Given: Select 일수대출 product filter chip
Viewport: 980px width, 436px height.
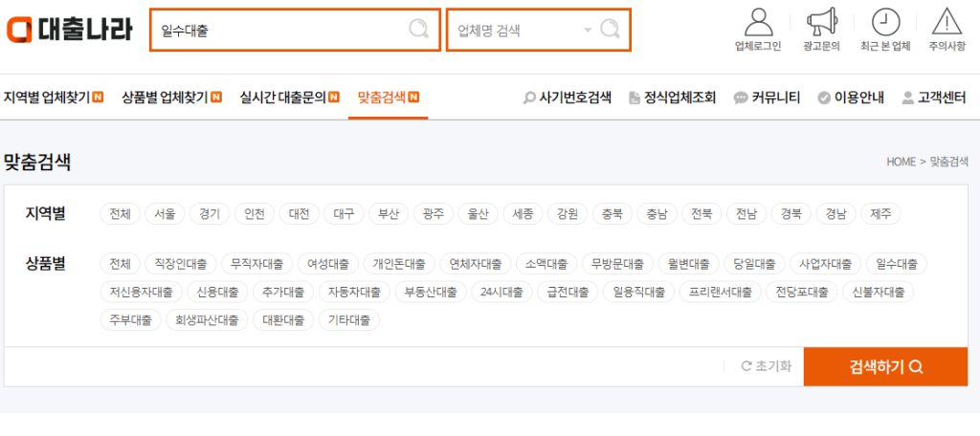Looking at the screenshot, I should [x=897, y=264].
